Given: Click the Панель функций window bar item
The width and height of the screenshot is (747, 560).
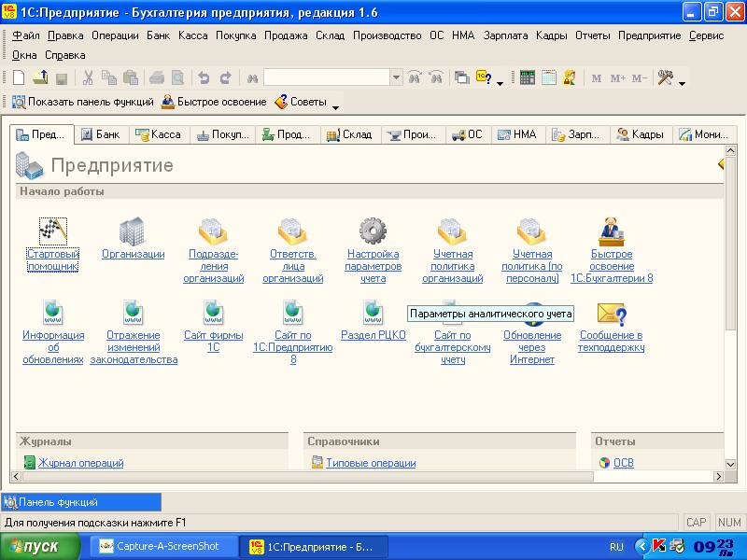Looking at the screenshot, I should pyautogui.click(x=81, y=502).
